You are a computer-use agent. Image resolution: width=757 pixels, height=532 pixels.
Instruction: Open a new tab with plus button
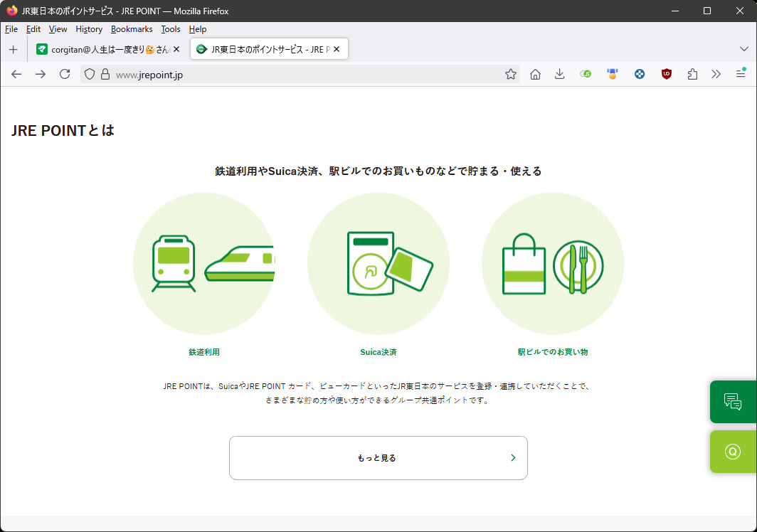13,50
